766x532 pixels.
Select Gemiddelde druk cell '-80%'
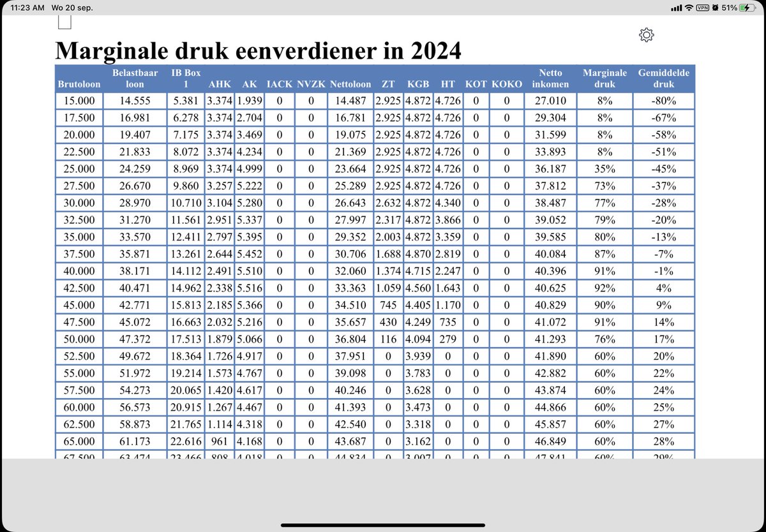(x=663, y=101)
